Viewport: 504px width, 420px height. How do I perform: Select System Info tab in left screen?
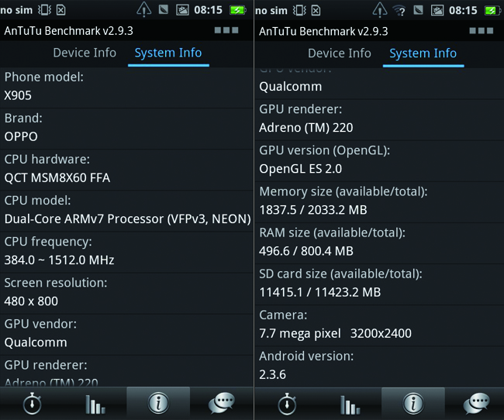click(x=168, y=53)
